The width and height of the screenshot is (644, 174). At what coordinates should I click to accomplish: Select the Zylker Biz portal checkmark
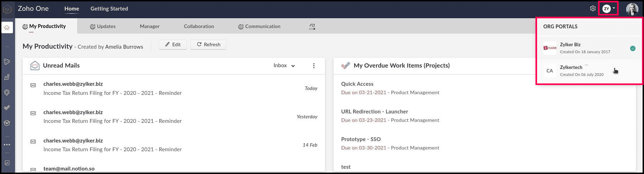tap(632, 48)
